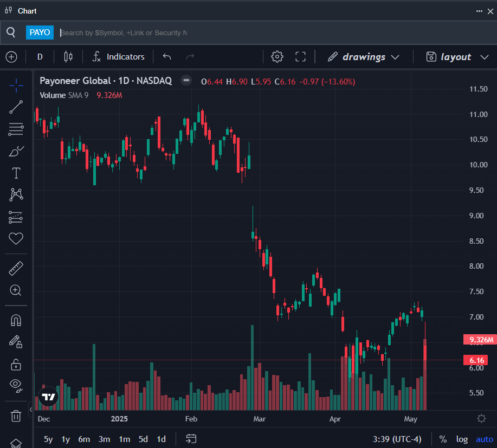Hide all drawings with eye icon
The height and width of the screenshot is (448, 497).
coord(16,385)
